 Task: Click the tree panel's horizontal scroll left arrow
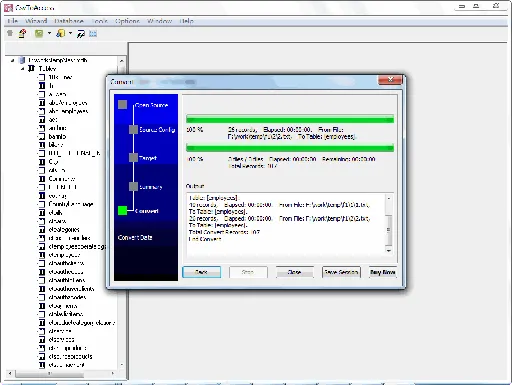tap(10, 374)
